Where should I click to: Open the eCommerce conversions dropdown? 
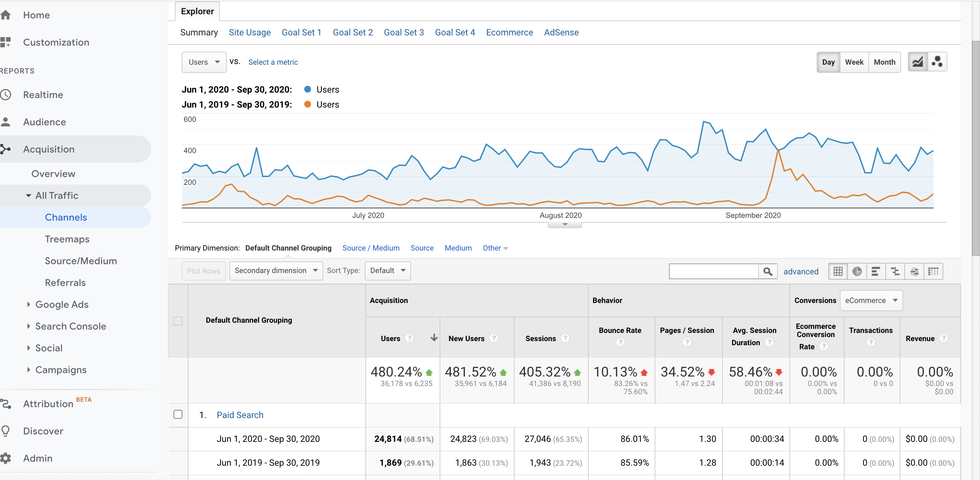871,300
